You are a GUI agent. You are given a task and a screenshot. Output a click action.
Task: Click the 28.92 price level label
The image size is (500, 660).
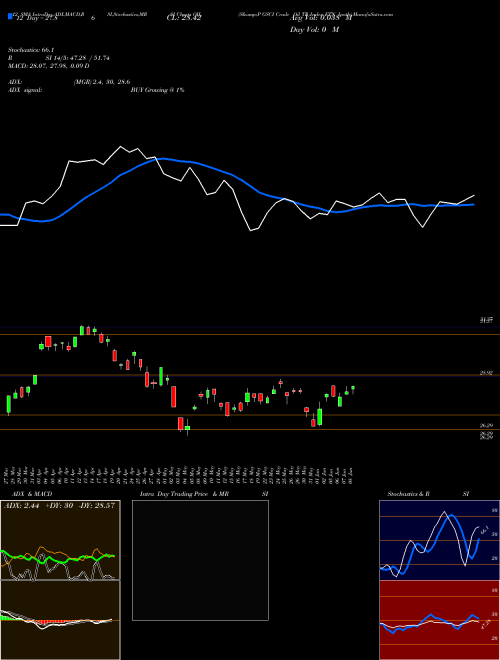[x=486, y=373]
